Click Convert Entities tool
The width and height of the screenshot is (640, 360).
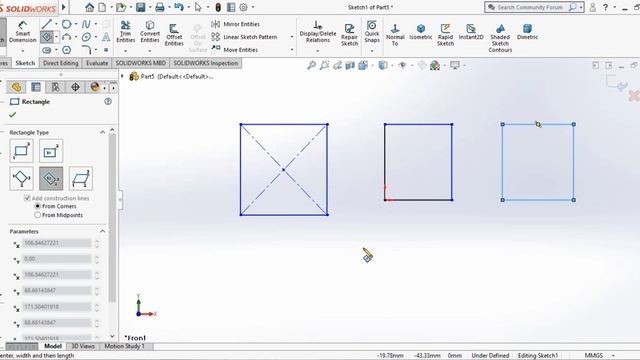coord(150,32)
